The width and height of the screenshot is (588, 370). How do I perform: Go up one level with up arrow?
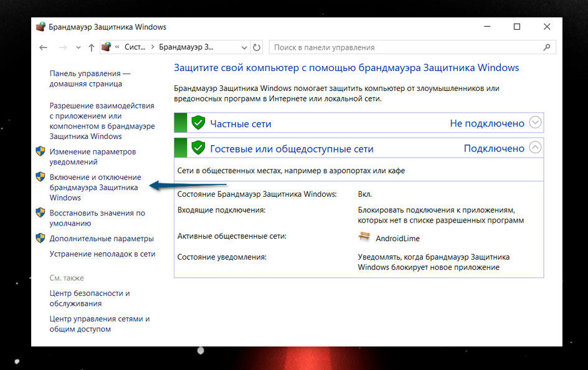[91, 47]
